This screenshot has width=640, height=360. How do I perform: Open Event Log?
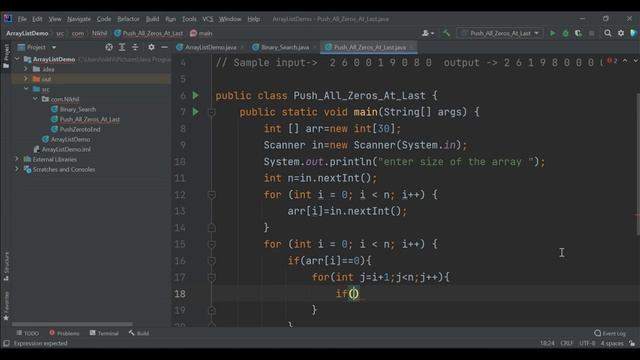[x=610, y=333]
